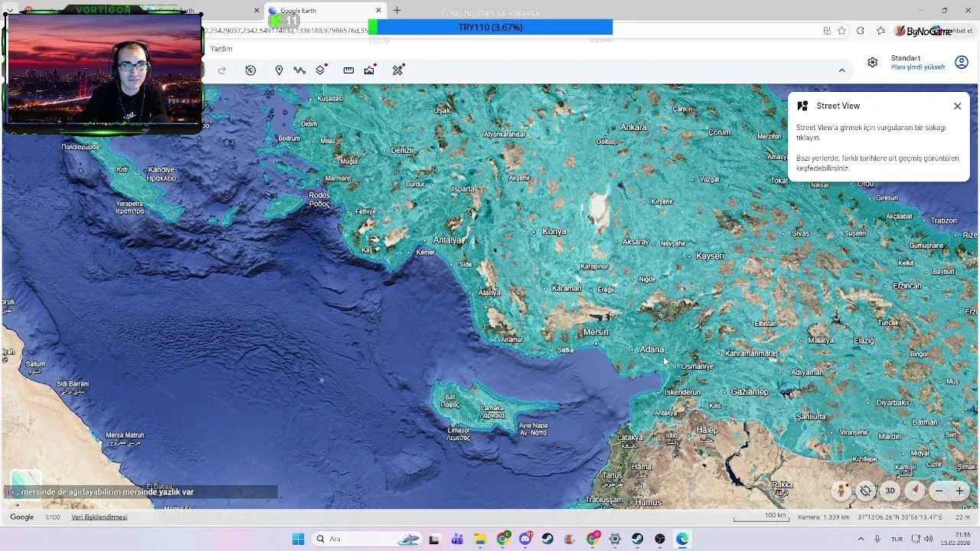Image resolution: width=980 pixels, height=551 pixels.
Task: Click the Kamera: 1.339 km readout
Action: point(824,517)
